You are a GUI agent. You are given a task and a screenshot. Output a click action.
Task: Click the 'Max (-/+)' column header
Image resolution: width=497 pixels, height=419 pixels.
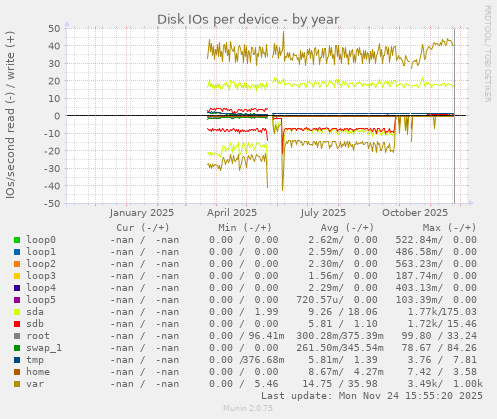(x=449, y=228)
